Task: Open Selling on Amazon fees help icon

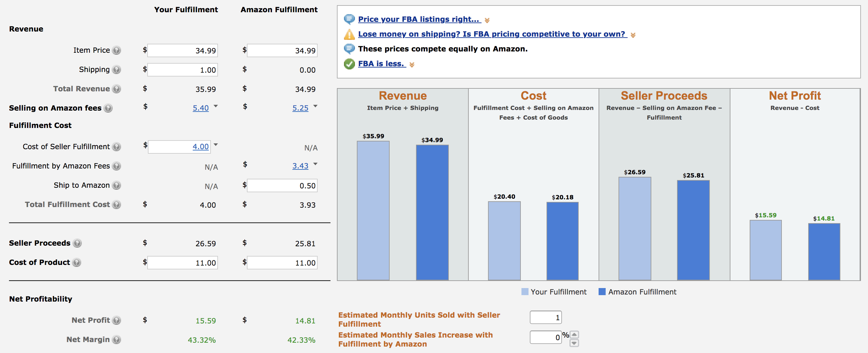Action: click(108, 108)
